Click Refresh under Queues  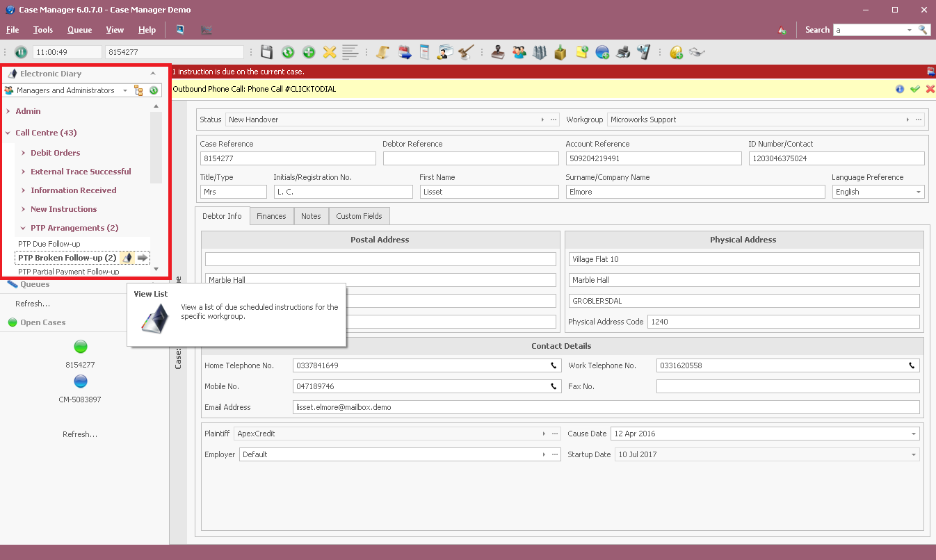(33, 304)
